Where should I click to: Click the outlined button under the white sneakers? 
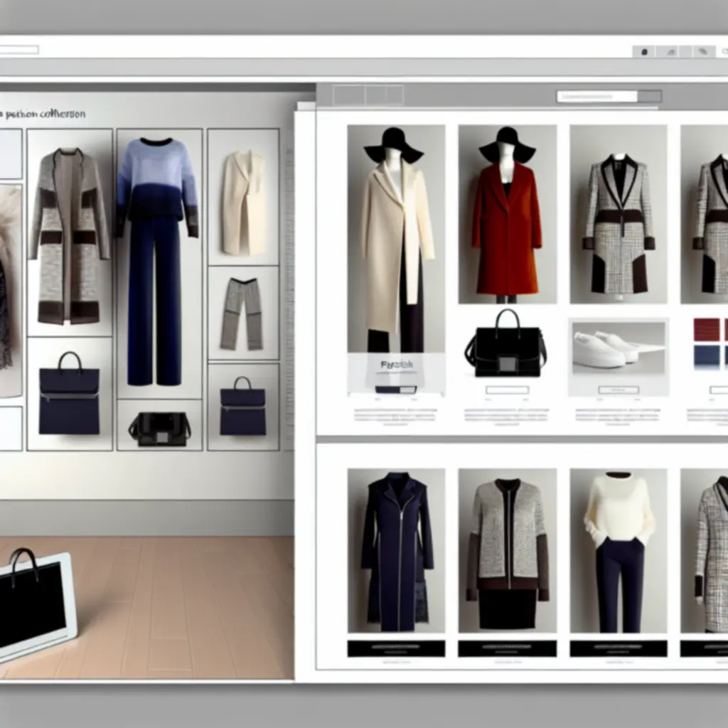pyautogui.click(x=619, y=390)
